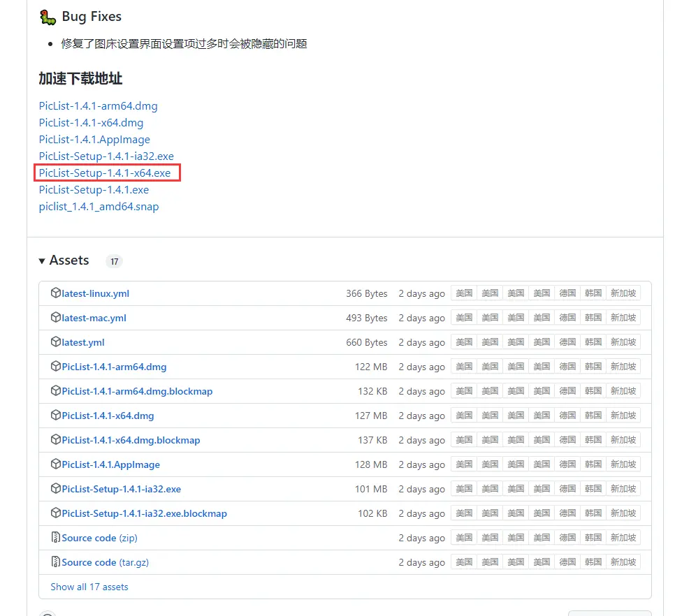675x616 pixels.
Task: Download PicList-Setup-1.4.1-ia32.exe from 加速下载地址 list
Action: point(106,156)
